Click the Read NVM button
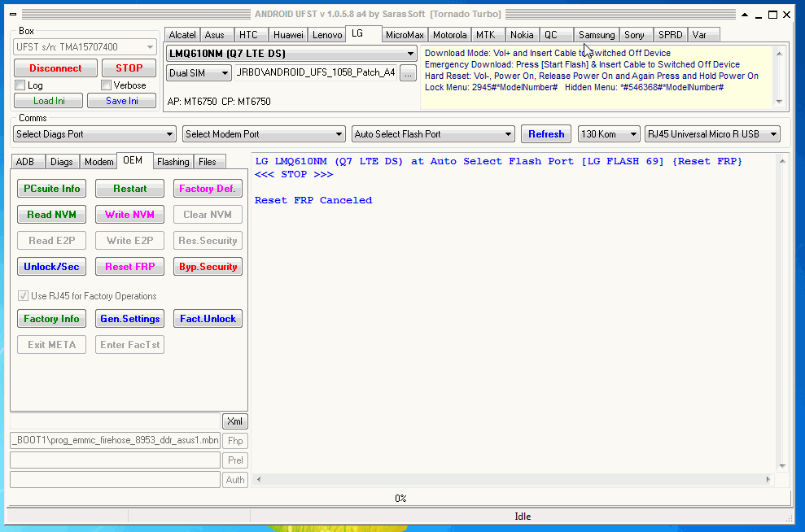The height and width of the screenshot is (532, 805). (x=52, y=215)
